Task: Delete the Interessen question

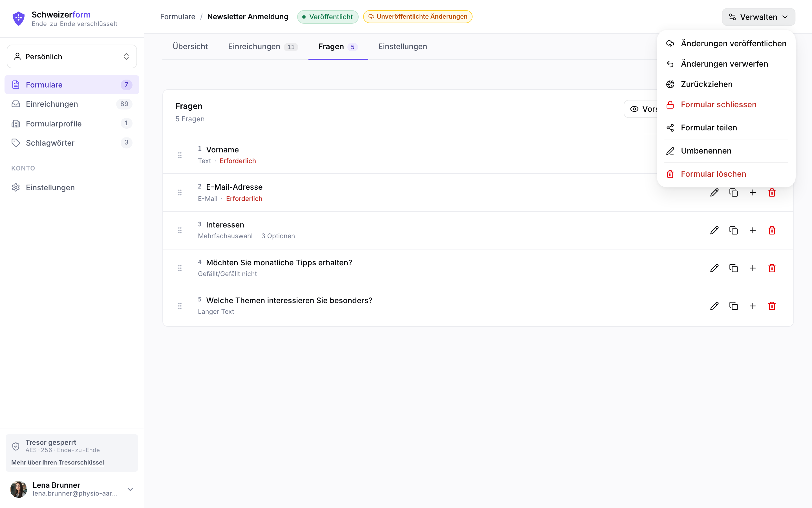Action: click(772, 230)
